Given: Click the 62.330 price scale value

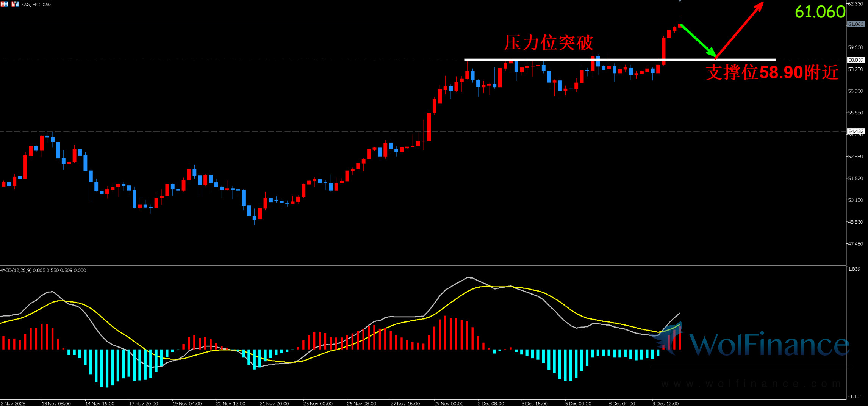Looking at the screenshot, I should pos(855,4).
